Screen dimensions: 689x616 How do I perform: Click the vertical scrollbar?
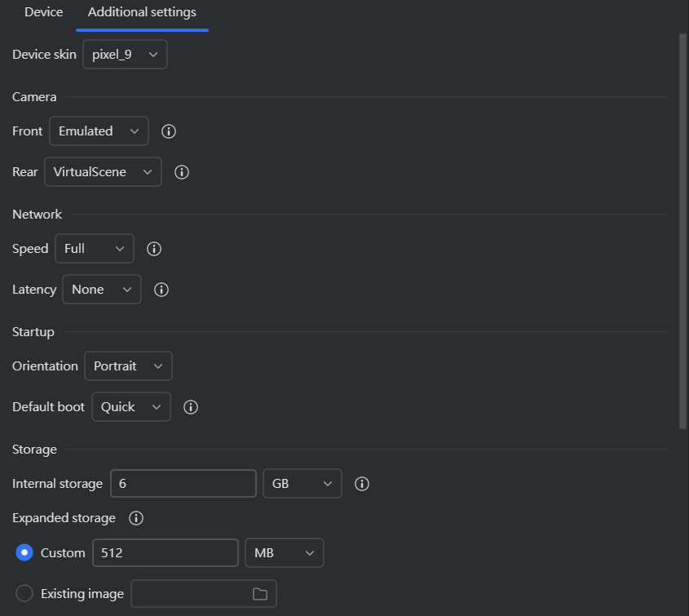683,228
